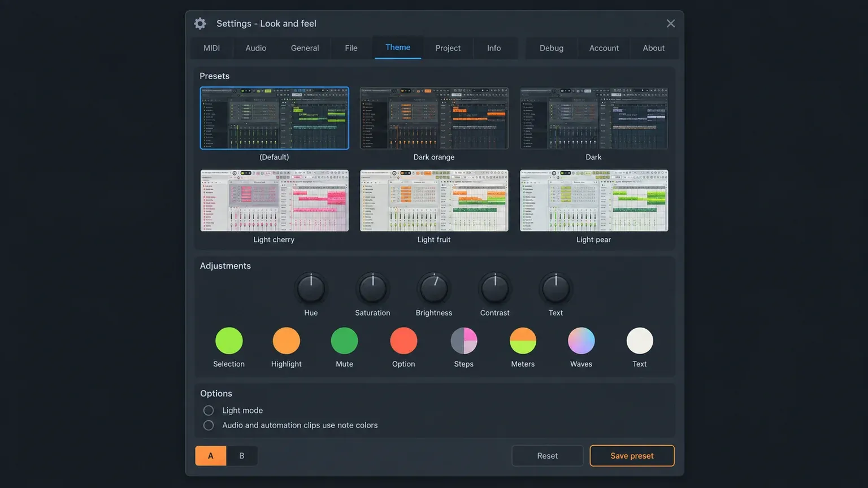
Task: Open the MIDI tab
Action: click(212, 48)
